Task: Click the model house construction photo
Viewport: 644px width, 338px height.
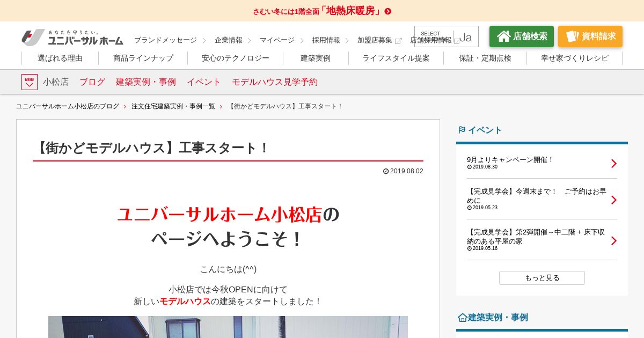Action: pyautogui.click(x=228, y=327)
